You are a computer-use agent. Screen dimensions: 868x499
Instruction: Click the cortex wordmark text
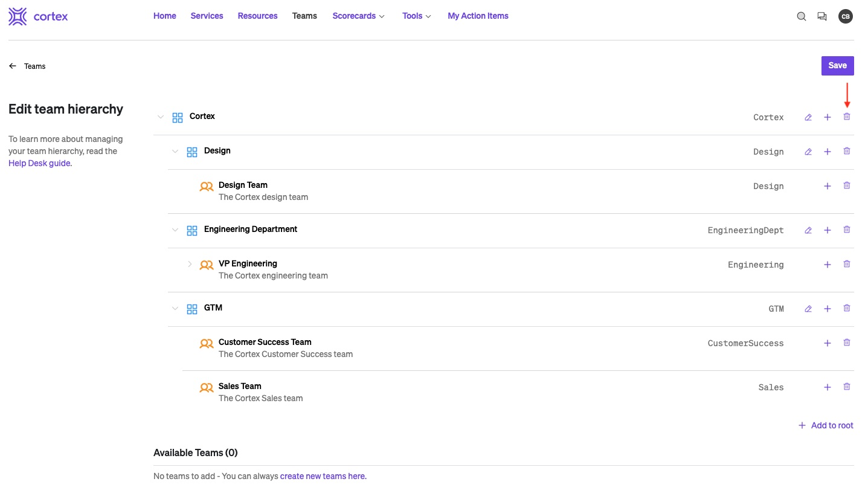(x=51, y=16)
